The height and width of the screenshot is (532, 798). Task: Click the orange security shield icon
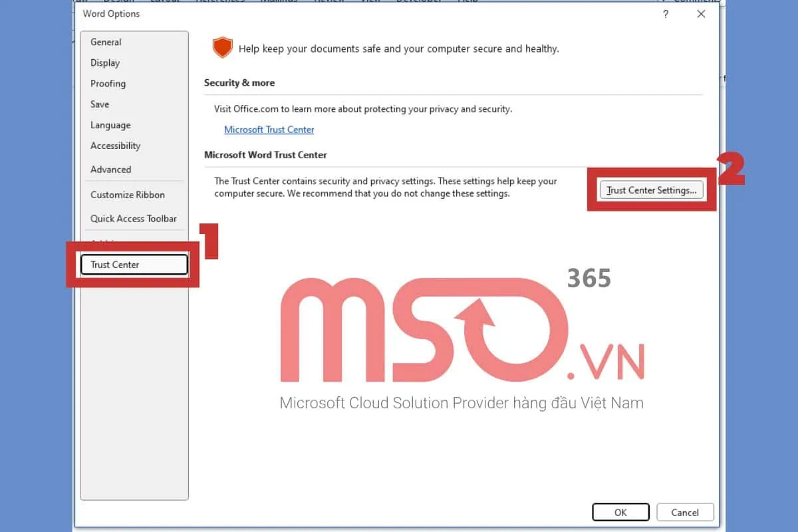coord(222,48)
